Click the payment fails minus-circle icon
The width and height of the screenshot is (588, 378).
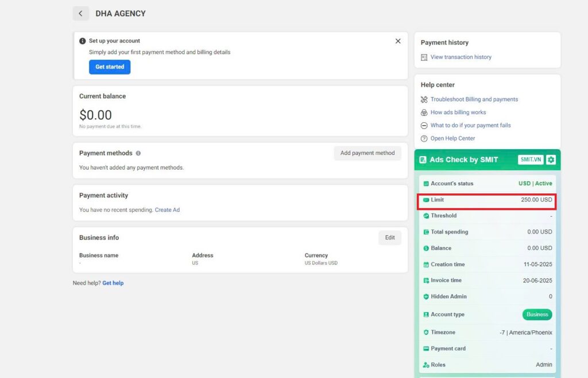(x=424, y=126)
